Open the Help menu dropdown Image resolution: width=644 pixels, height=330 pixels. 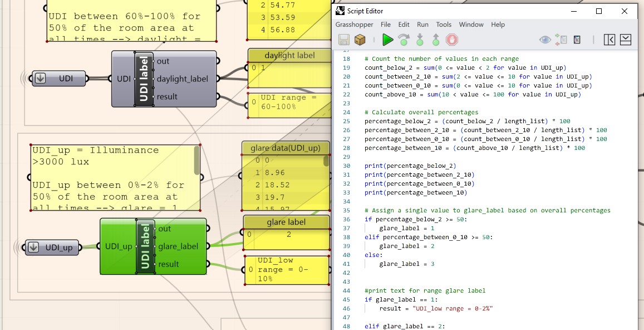click(x=497, y=24)
